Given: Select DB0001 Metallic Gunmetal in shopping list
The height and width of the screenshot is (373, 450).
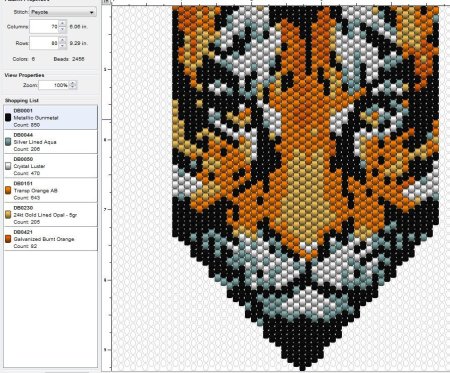Looking at the screenshot, I should point(50,117).
